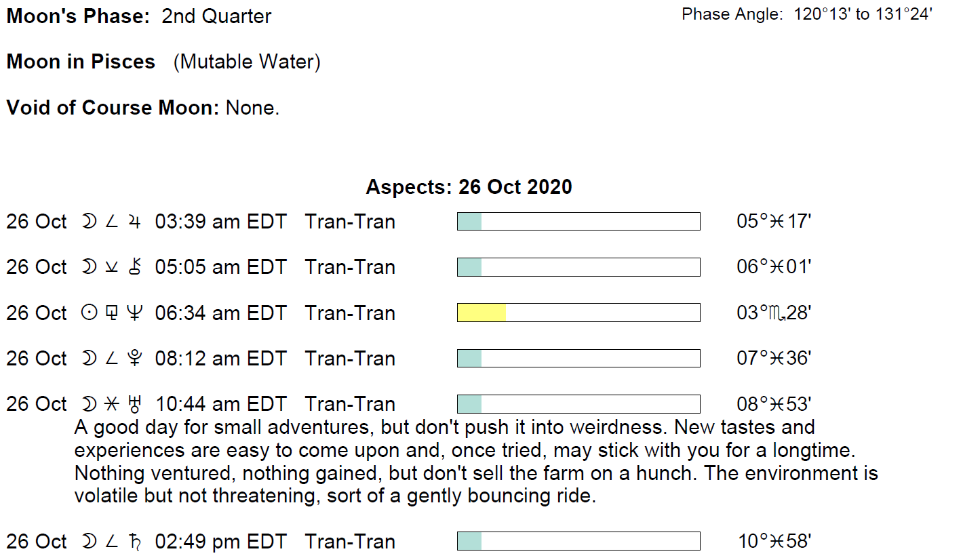Click the "Moon in Pisces" heading
Screen dimensions: 963x560
81,62
